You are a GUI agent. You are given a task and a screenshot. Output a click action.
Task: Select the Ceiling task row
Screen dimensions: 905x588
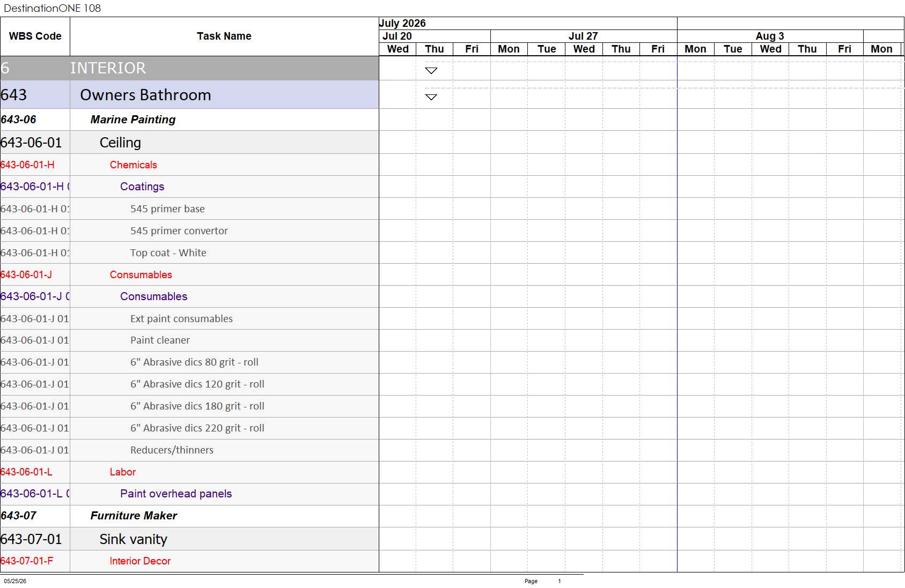(189, 143)
